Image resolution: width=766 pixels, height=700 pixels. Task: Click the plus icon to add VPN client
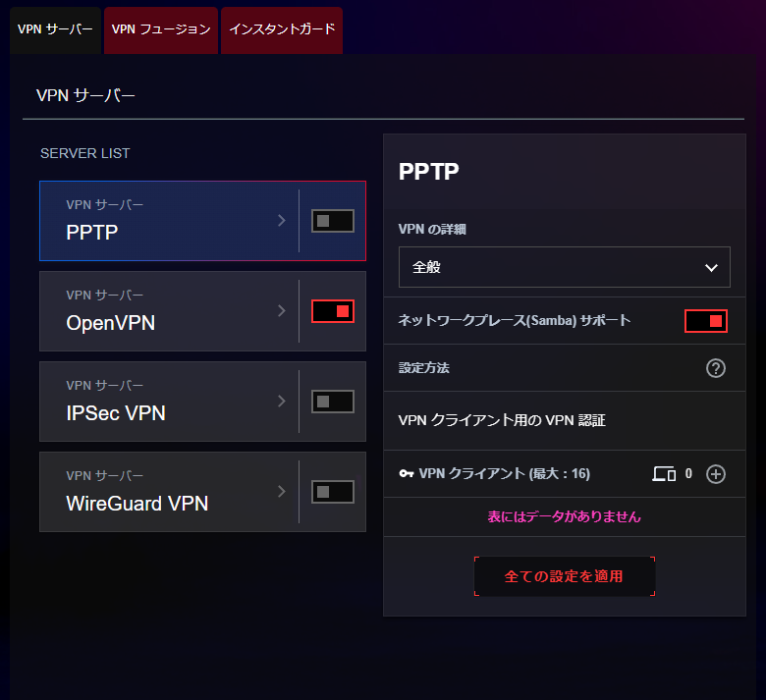tap(716, 474)
